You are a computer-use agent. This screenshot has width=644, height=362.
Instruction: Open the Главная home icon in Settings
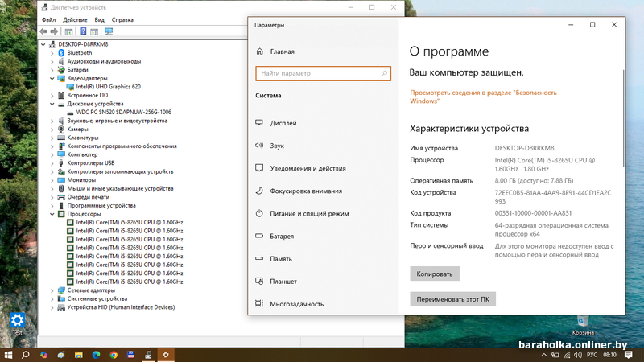coord(259,51)
